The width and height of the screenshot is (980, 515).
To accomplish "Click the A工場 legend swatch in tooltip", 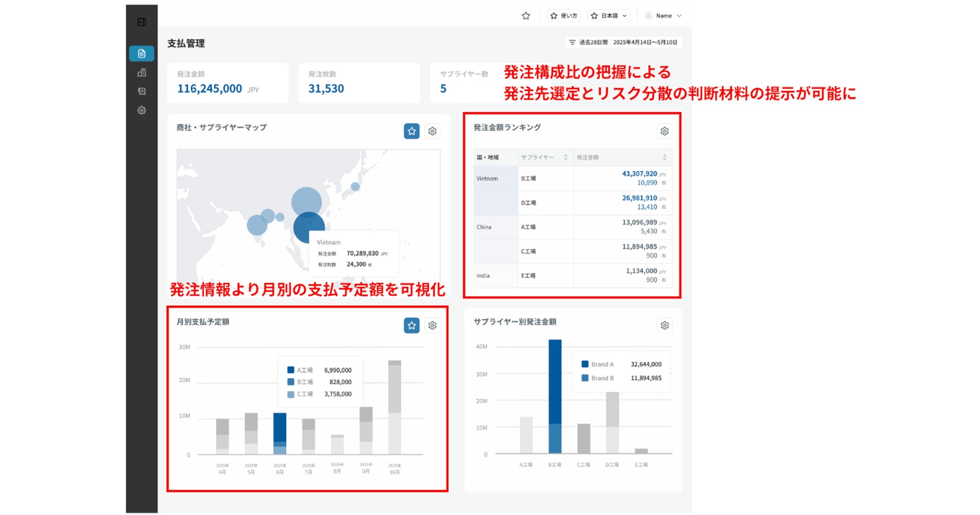I will coord(290,370).
